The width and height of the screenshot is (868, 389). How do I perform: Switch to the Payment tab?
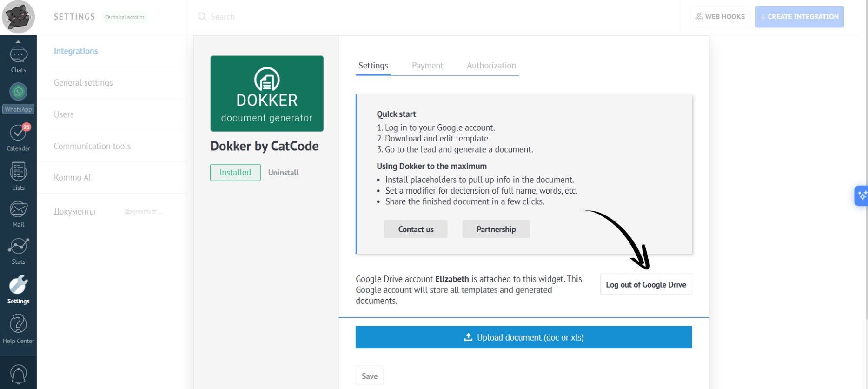427,66
